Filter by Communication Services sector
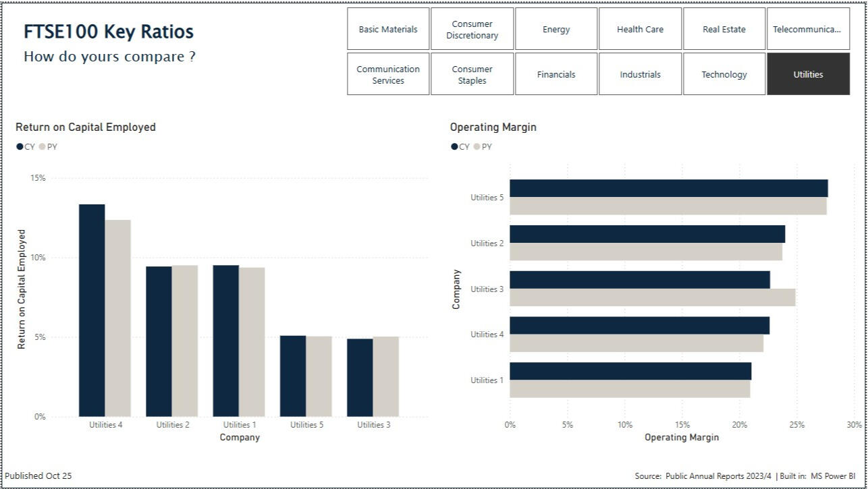 pyautogui.click(x=388, y=74)
